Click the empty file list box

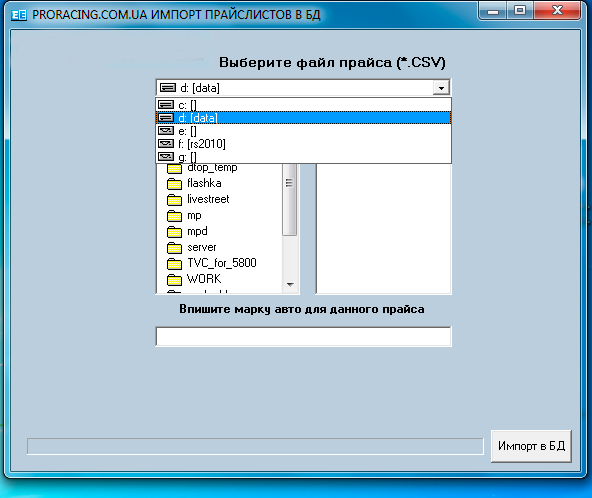pyautogui.click(x=383, y=229)
